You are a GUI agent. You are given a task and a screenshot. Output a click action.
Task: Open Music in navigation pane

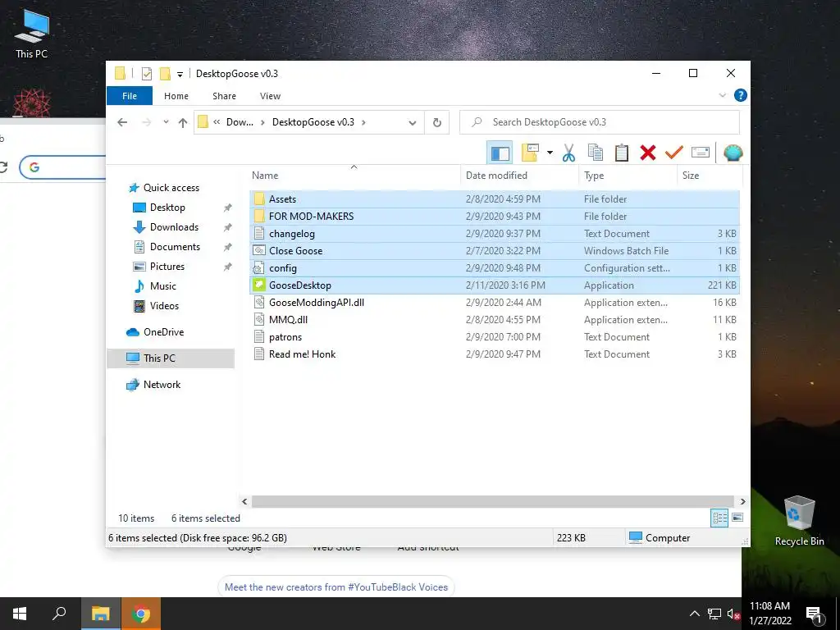coord(163,286)
